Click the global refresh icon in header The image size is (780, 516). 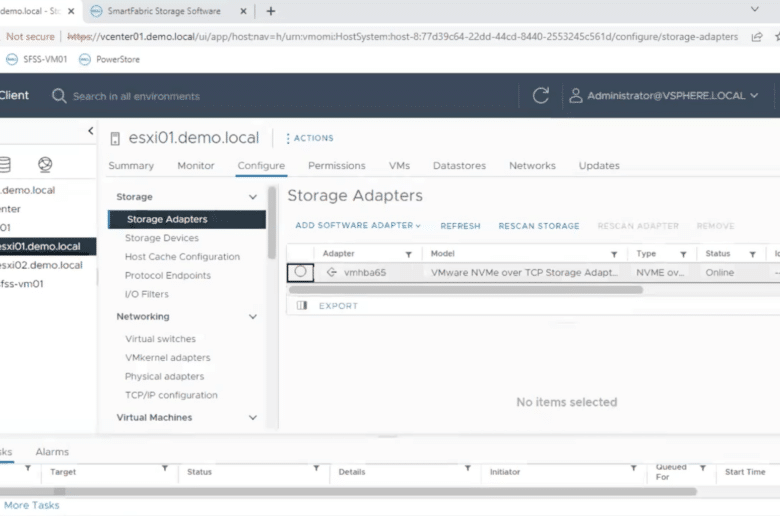[541, 95]
